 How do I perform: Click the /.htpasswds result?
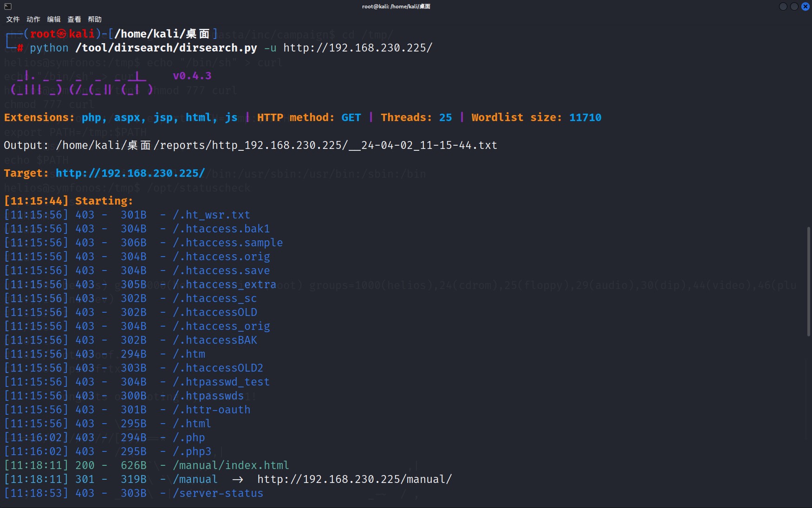[208, 396]
